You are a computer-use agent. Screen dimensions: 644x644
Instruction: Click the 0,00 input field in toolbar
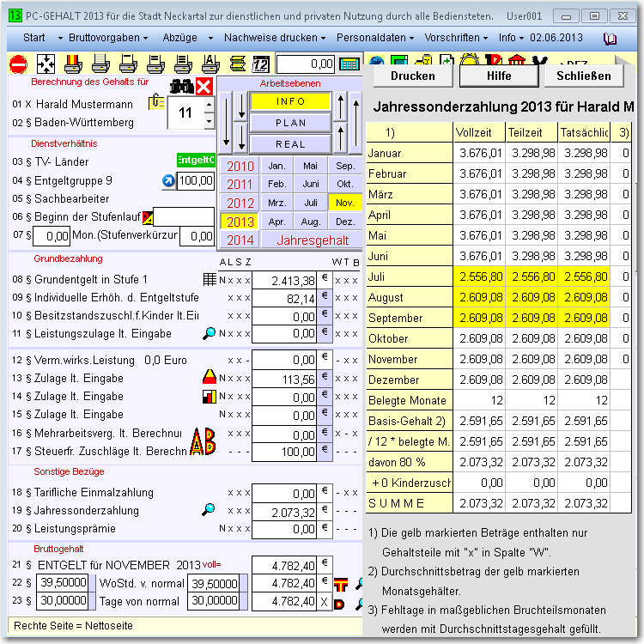click(x=306, y=64)
